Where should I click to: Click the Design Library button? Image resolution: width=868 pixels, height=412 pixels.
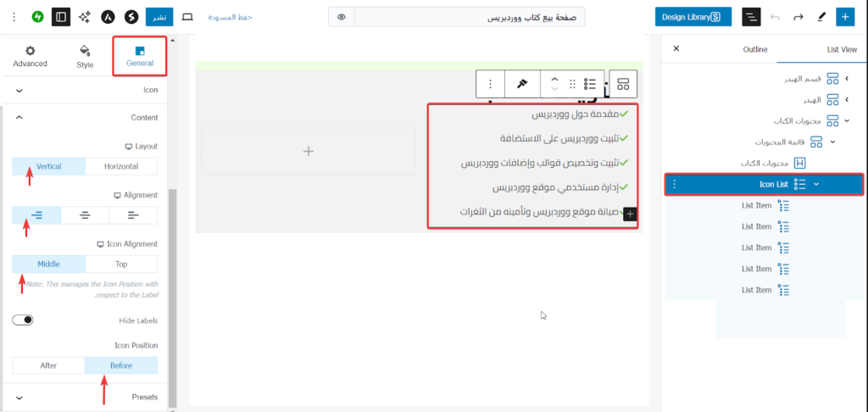[693, 17]
